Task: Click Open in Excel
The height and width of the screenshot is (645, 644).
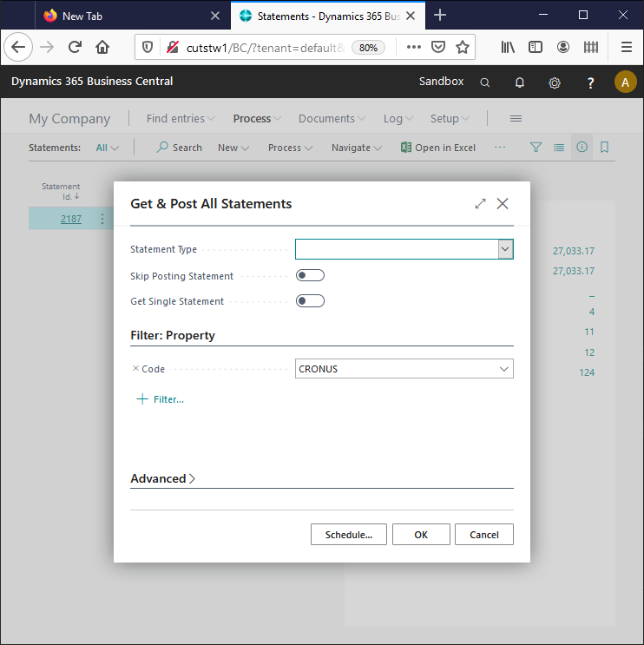Action: (x=438, y=148)
